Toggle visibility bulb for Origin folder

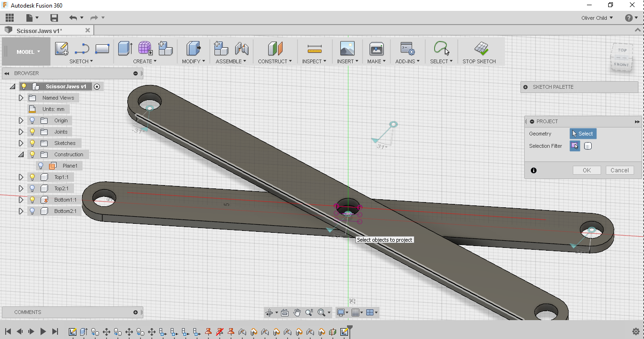click(x=33, y=120)
